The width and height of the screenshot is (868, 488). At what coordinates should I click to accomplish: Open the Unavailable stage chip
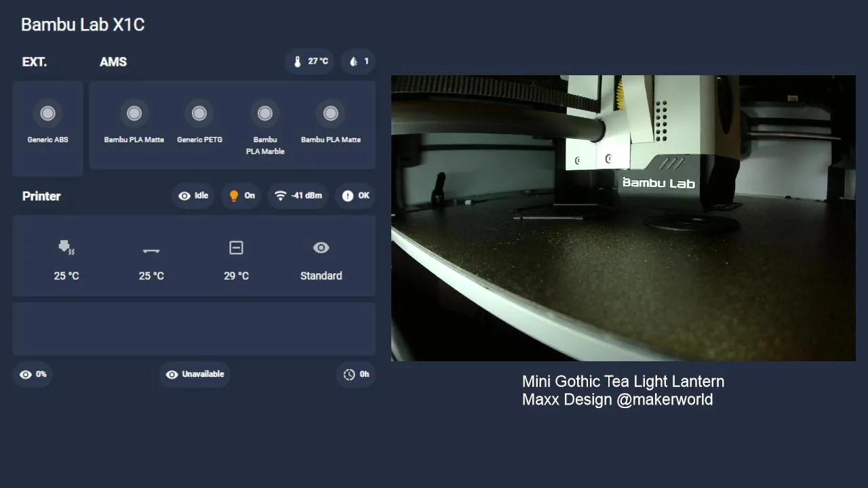tap(195, 374)
